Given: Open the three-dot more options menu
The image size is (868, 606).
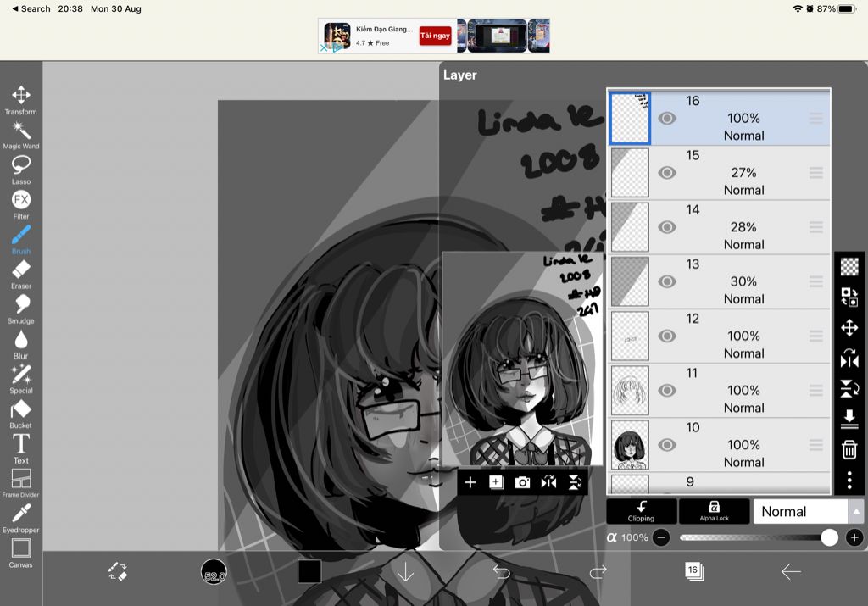Looking at the screenshot, I should [849, 480].
